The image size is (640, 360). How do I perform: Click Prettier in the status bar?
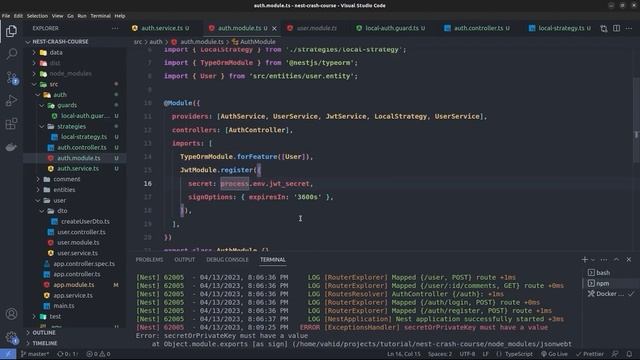point(590,354)
